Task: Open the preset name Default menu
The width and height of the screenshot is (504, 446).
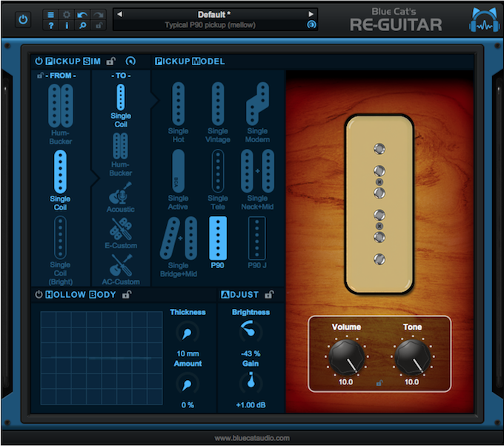Action: 214,15
